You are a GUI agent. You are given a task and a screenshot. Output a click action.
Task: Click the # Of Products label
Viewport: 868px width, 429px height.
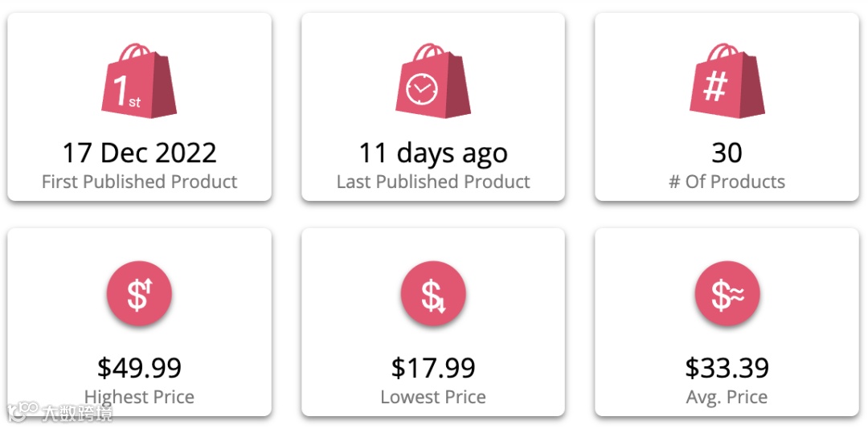pyautogui.click(x=727, y=182)
